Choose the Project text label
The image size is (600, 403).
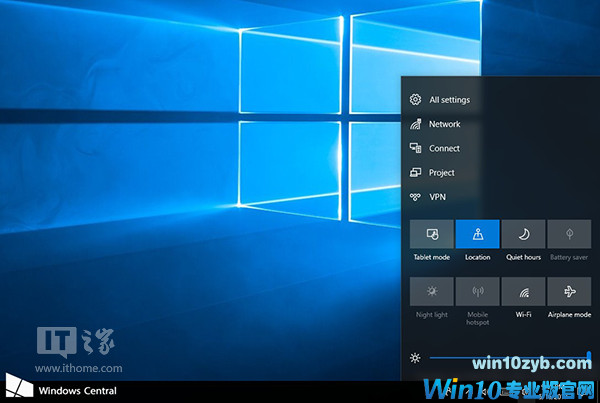pos(442,172)
